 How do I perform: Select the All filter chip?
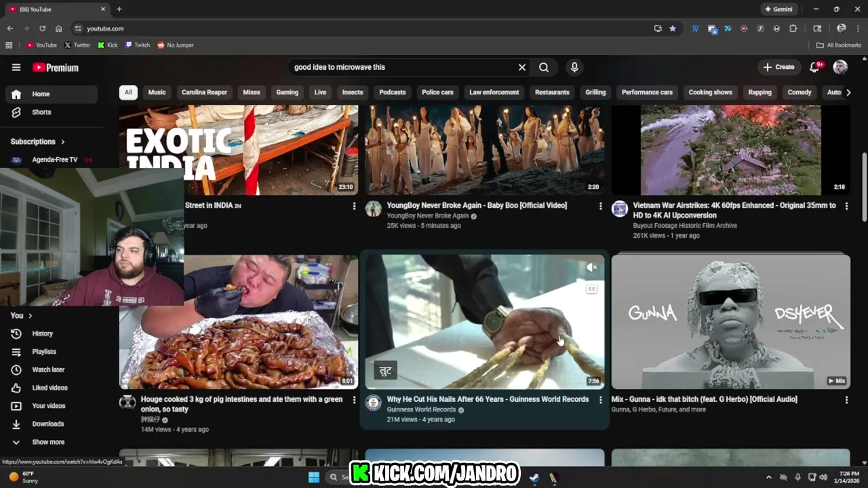pyautogui.click(x=128, y=92)
